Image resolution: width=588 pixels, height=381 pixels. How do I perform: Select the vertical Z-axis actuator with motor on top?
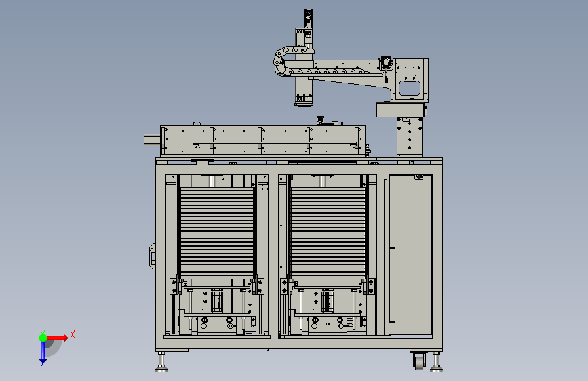coord(304,58)
